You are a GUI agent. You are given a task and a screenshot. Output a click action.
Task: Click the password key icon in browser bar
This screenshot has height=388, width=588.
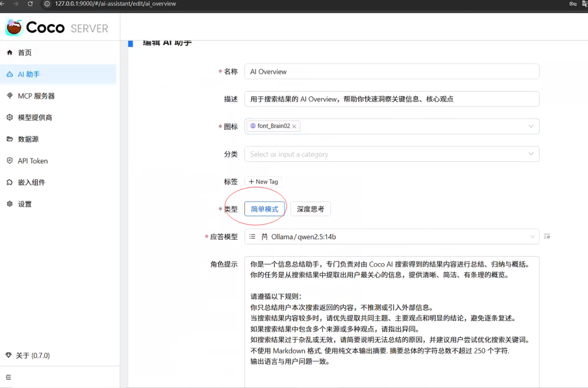573,4
